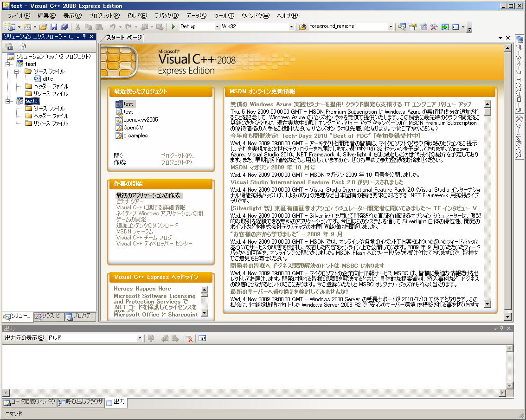Click the Navigate Backward toolbar icon
Image resolution: width=526 pixels, height=420 pixels.
pos(145,26)
